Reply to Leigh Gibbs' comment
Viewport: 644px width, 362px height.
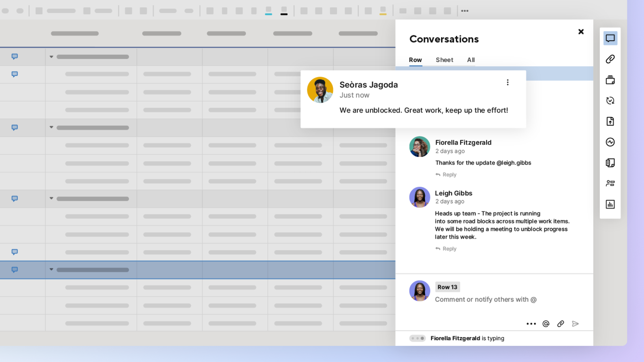[445, 248]
